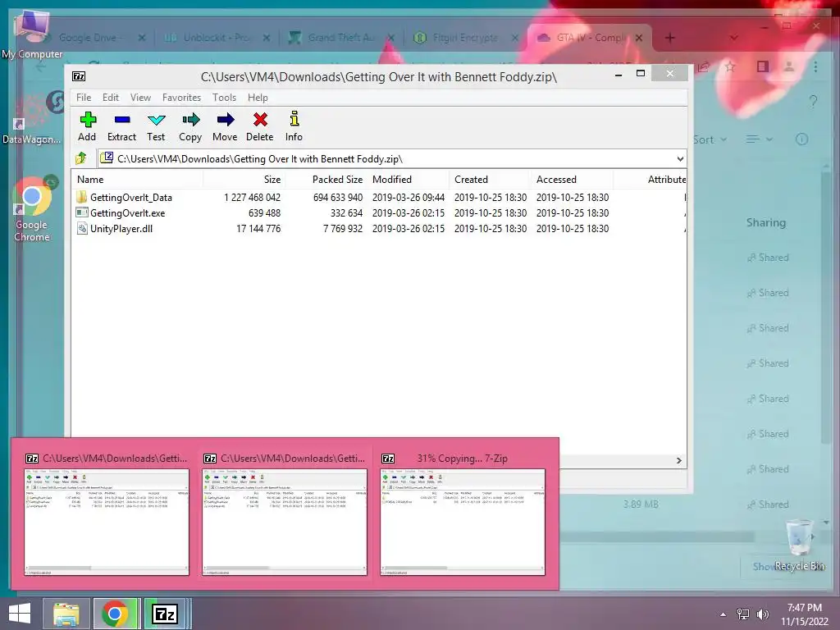Viewport: 840px width, 630px height.
Task: Open the Recycle Bin desktop icon
Action: [799, 544]
